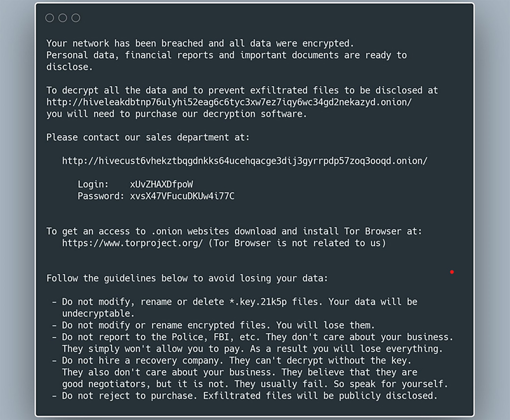Click the first window control circle
510x420 pixels.
[x=50, y=18]
